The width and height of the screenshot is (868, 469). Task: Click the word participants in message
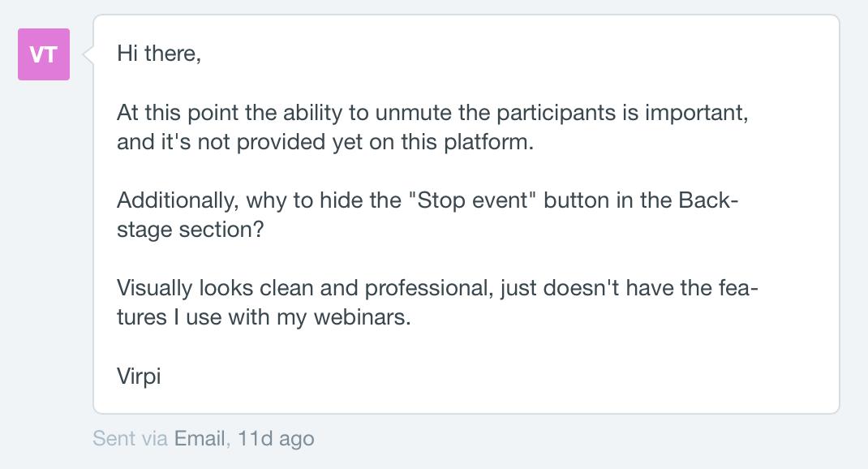[x=556, y=113]
